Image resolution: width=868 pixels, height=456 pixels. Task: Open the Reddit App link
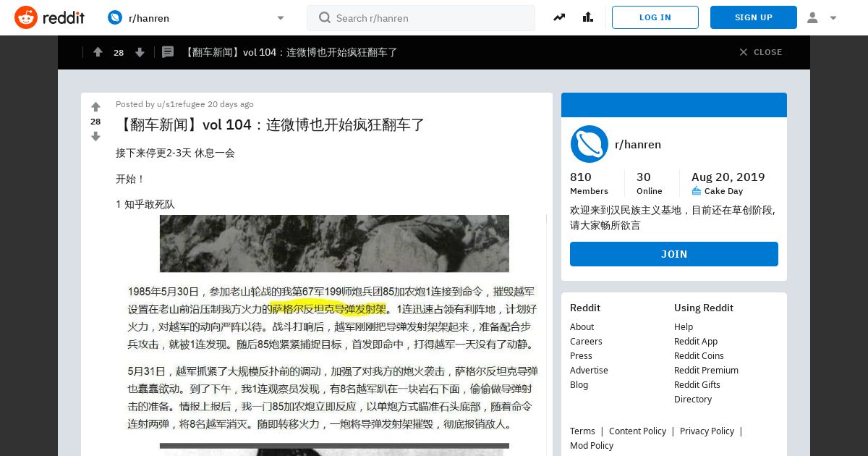pos(696,341)
